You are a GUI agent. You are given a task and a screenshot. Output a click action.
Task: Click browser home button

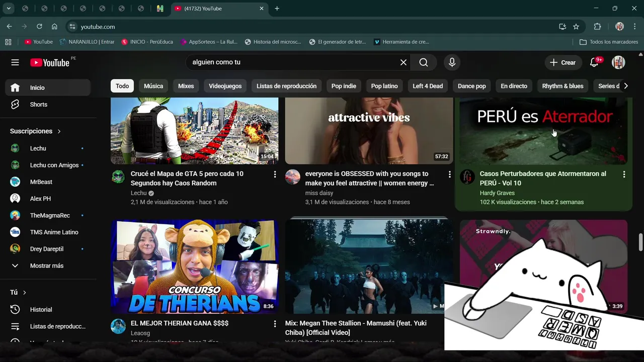[54, 27]
